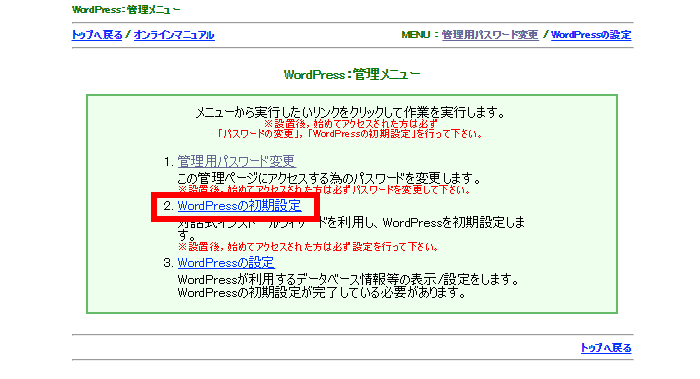Click the red warning 「パスワードの変更」,「WordPressの初期設定」を行って下さい。
The width and height of the screenshot is (700, 379).
(350, 134)
